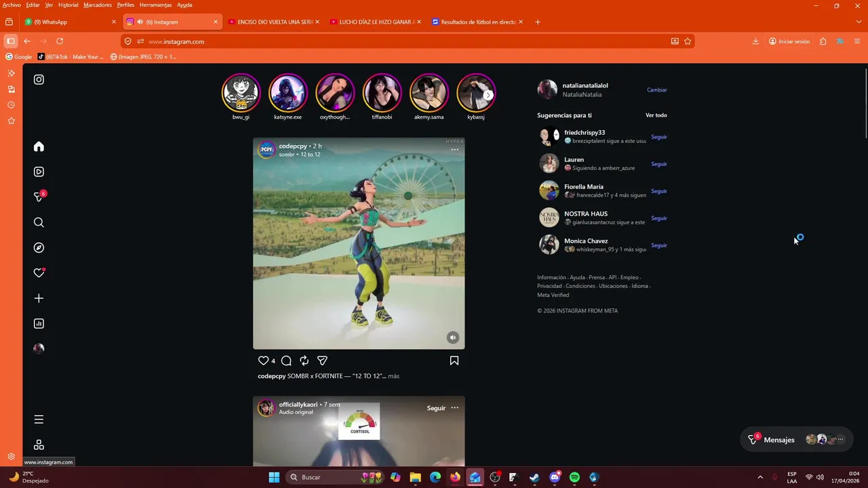868x488 pixels.
Task: Bookmark page with star icon
Action: click(688, 41)
